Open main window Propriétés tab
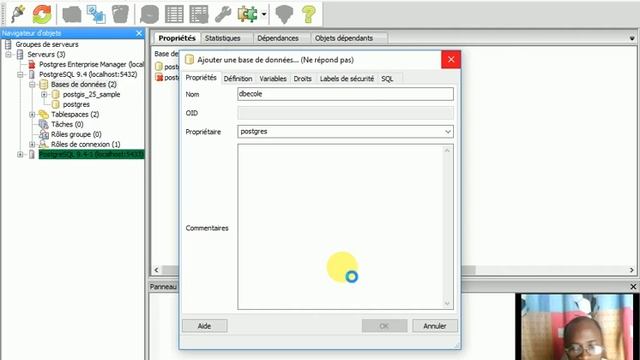Image resolution: width=640 pixels, height=360 pixels. [177, 38]
